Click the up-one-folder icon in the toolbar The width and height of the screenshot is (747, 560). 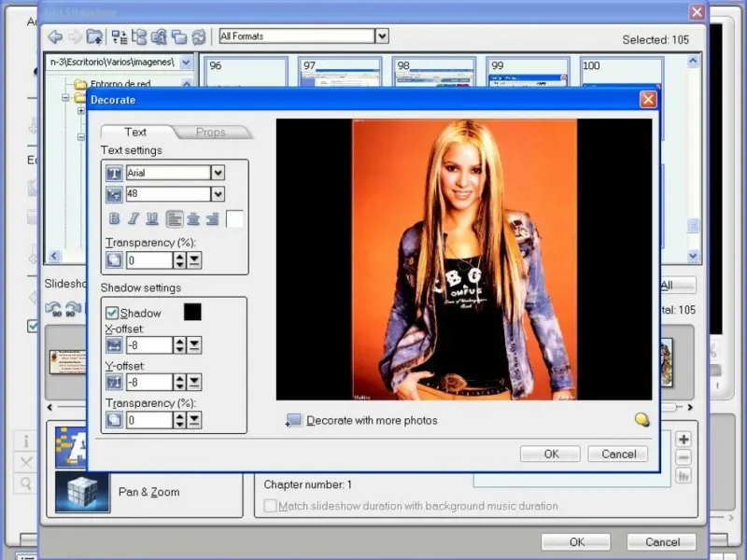tap(94, 36)
